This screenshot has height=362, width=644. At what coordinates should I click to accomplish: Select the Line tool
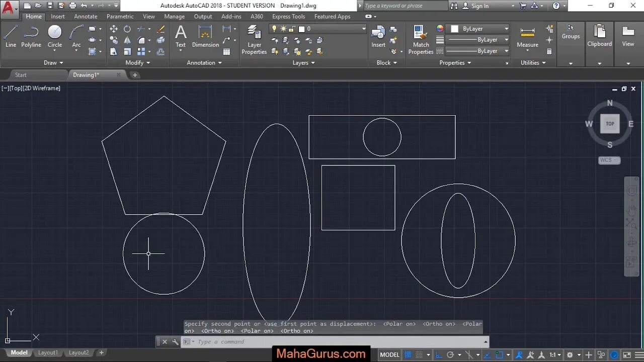(11, 36)
